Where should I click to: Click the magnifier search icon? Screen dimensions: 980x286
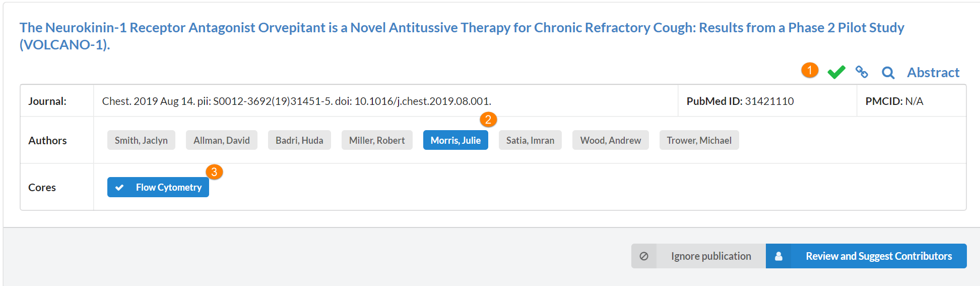(888, 73)
